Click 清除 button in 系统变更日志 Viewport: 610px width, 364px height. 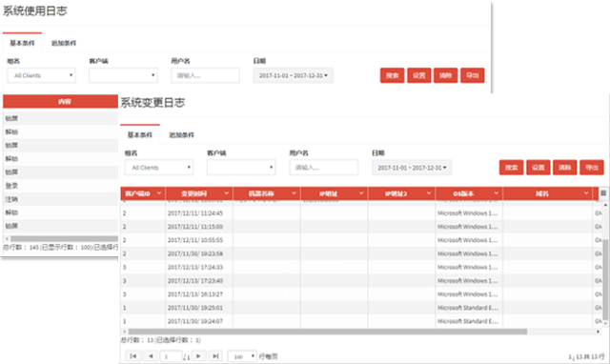coord(565,168)
